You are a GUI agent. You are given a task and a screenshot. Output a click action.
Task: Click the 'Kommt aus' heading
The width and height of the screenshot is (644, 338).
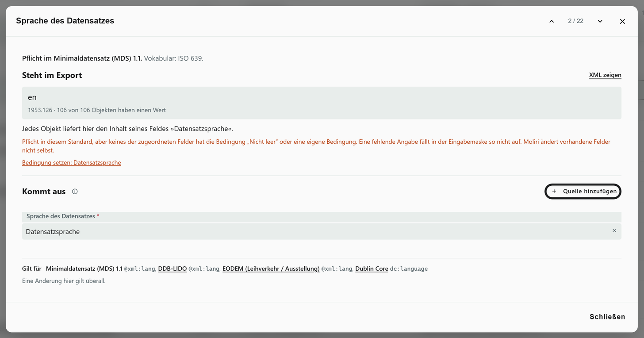click(x=44, y=192)
